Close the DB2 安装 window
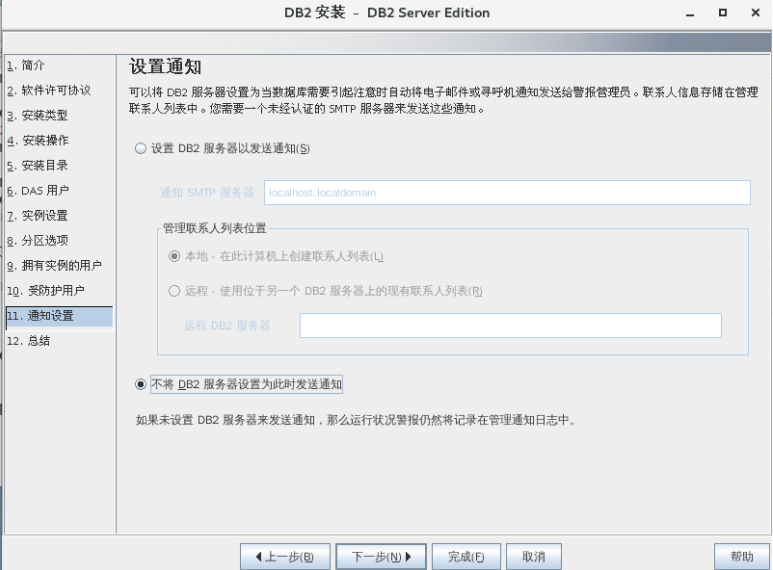 tap(755, 13)
